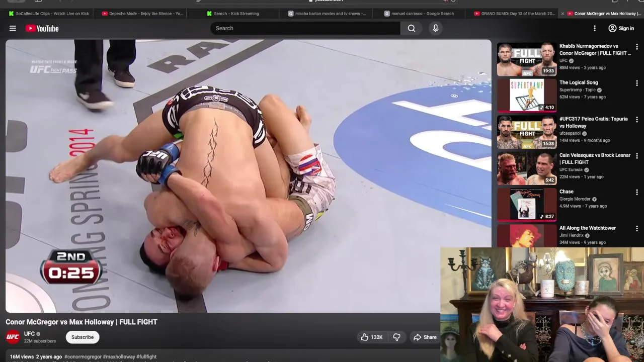
Task: Open options menu for The Logical Song
Action: (636, 83)
